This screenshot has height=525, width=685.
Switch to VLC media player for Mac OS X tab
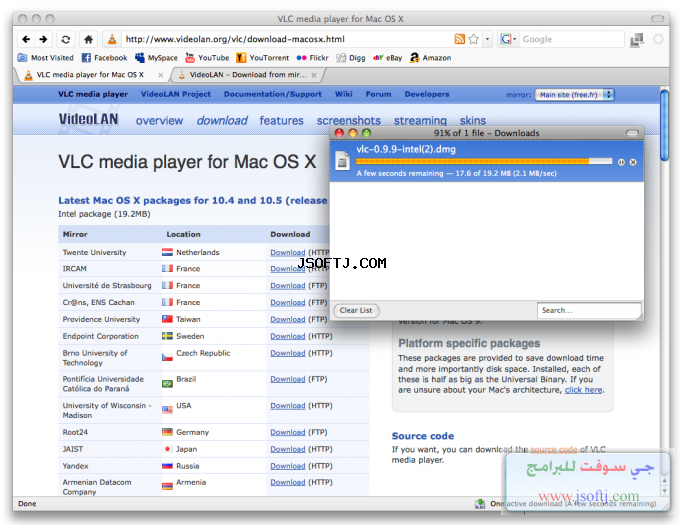90,75
